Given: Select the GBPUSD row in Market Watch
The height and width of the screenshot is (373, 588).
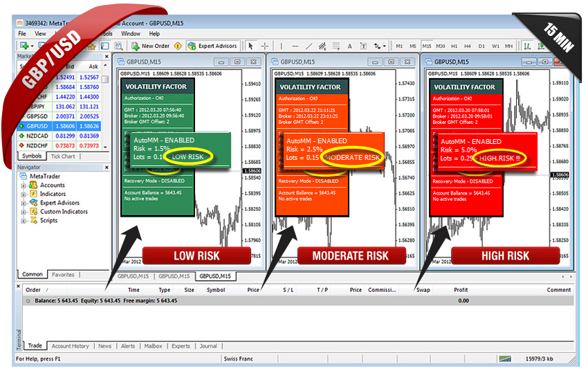Looking at the screenshot, I should click(59, 126).
